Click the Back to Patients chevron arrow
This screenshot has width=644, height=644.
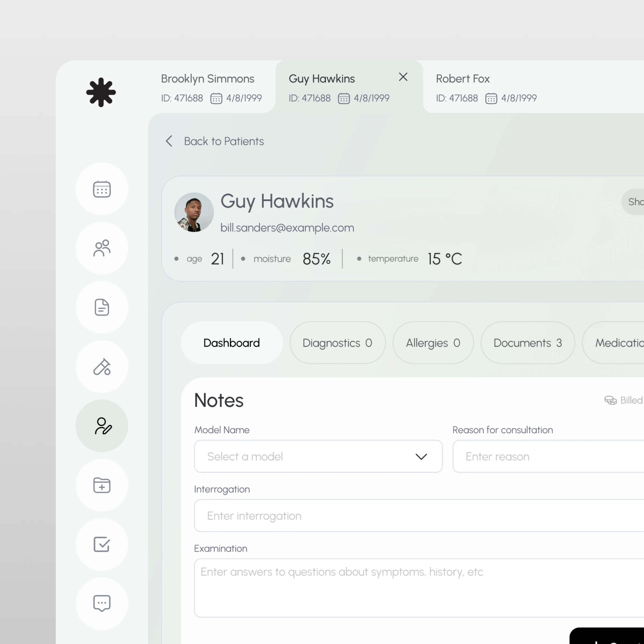click(x=169, y=141)
